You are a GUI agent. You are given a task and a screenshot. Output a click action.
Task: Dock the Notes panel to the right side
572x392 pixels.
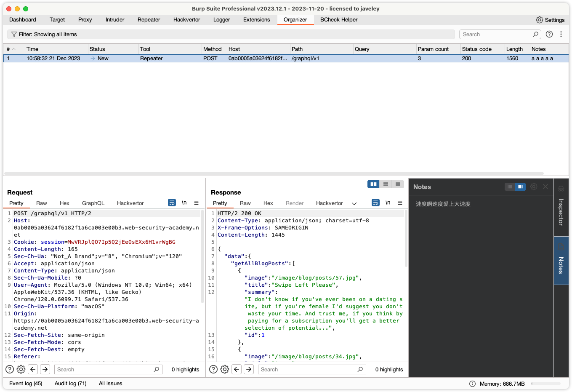point(521,187)
